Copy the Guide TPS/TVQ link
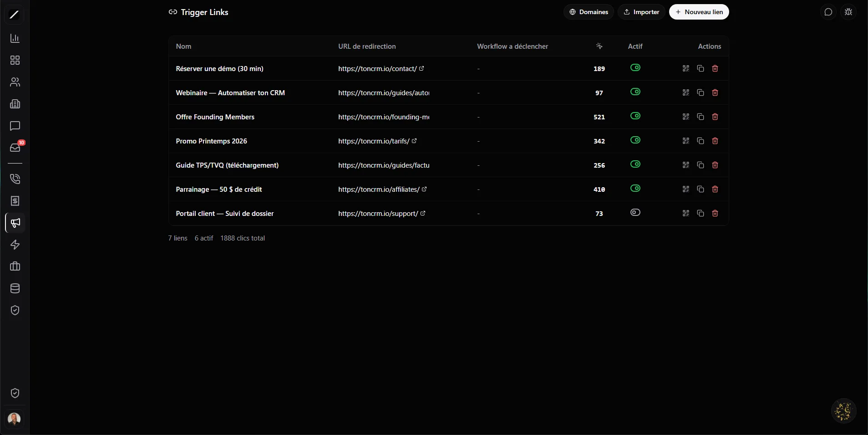Screen dimensions: 868x435 click(x=700, y=165)
